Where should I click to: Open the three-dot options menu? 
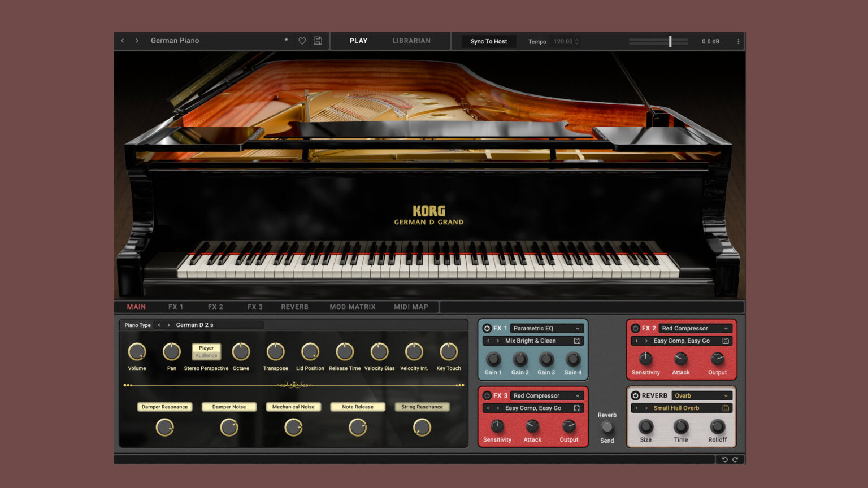click(x=737, y=40)
